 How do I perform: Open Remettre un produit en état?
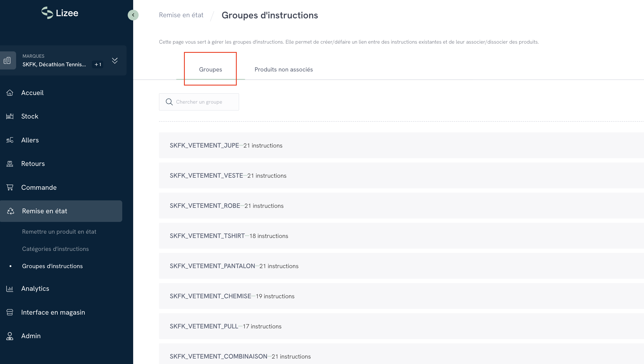[59, 232]
